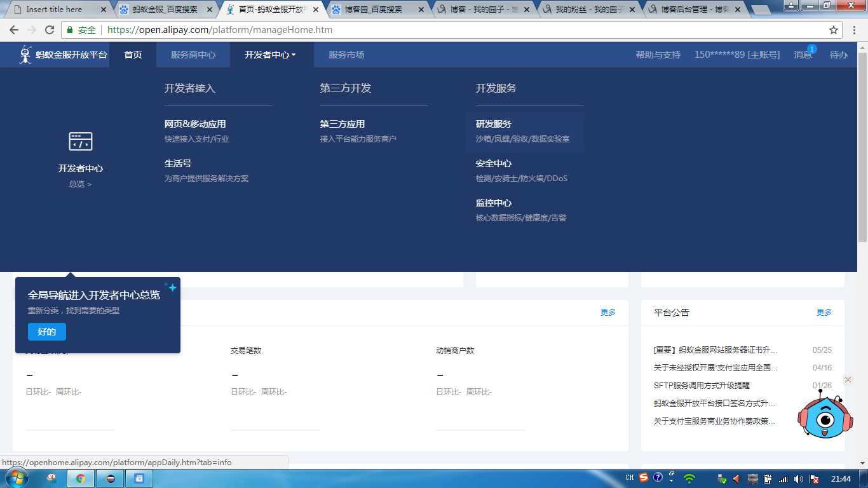This screenshot has height=488, width=868.
Task: Select 监控中心 menu entry
Action: 494,203
